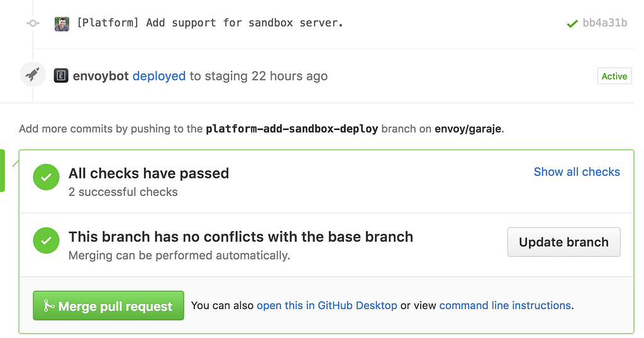Click the green check beside All checks passed
Viewport: 644px width, 338px height.
[46, 178]
